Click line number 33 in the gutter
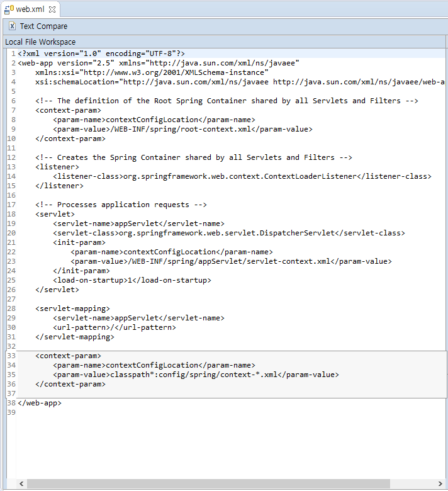 11,356
